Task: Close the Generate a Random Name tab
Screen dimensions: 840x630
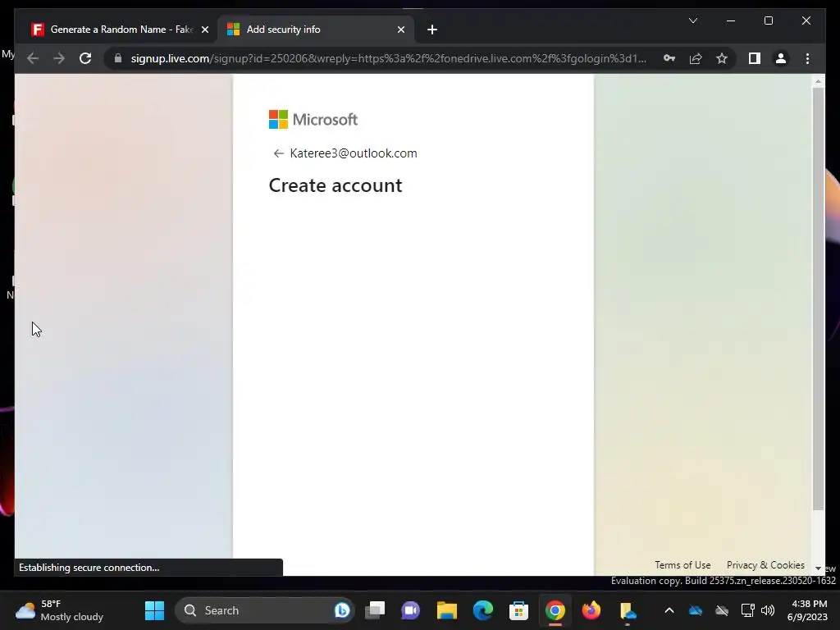Action: click(x=204, y=30)
